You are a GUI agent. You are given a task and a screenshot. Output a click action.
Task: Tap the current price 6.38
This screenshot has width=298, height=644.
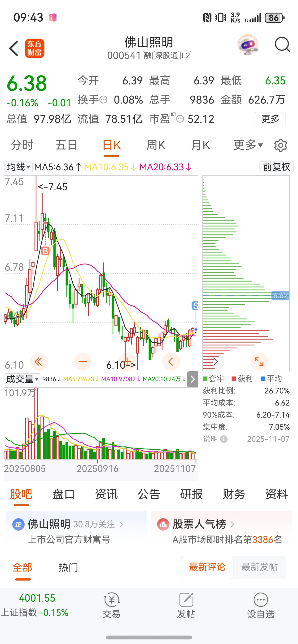pos(27,83)
